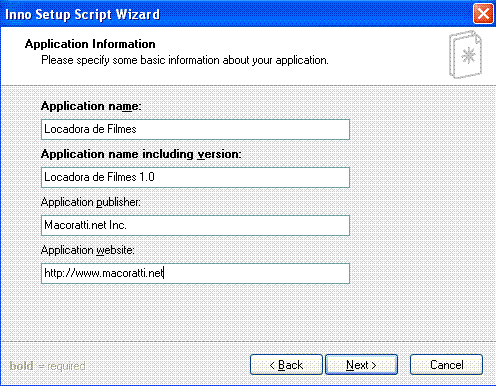Cancel the script wizard
Image resolution: width=496 pixels, height=386 pixels.
(446, 365)
